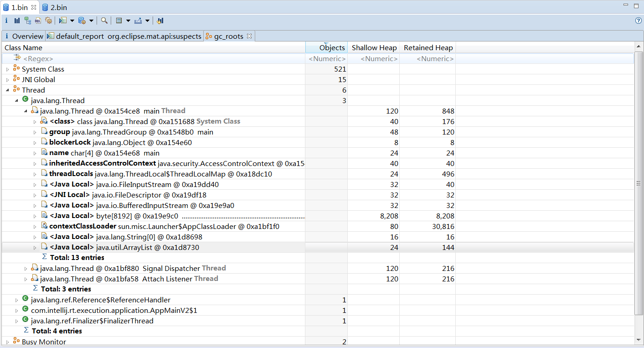
Task: Click Busy Monitor GC root icon
Action: (x=16, y=341)
